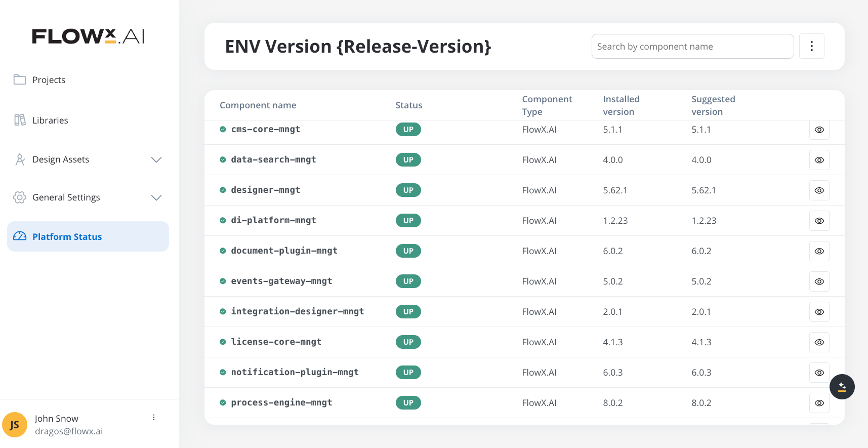
Task: Click the green status dot for data-search-mngt
Action: click(223, 160)
